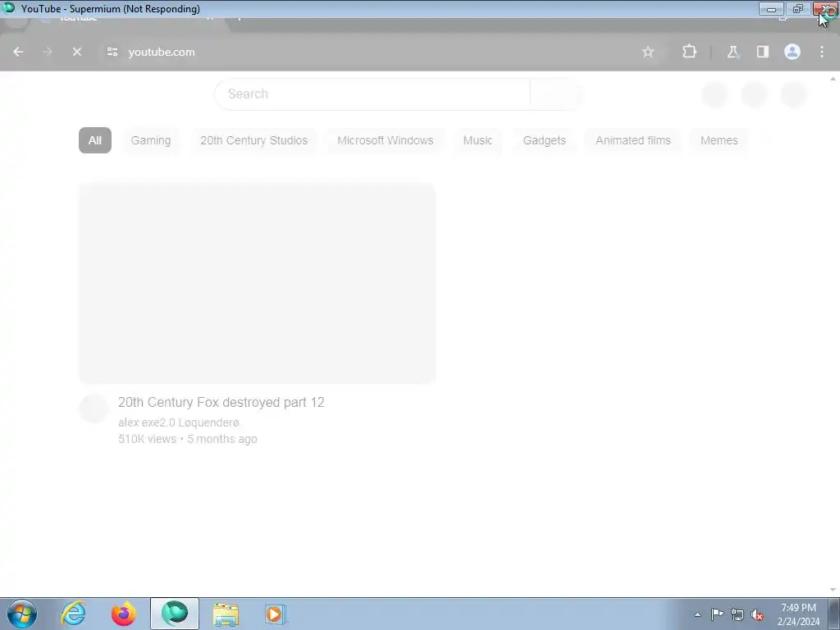The image size is (840, 630).
Task: Select the Microsoft Windows chip
Action: [386, 140]
